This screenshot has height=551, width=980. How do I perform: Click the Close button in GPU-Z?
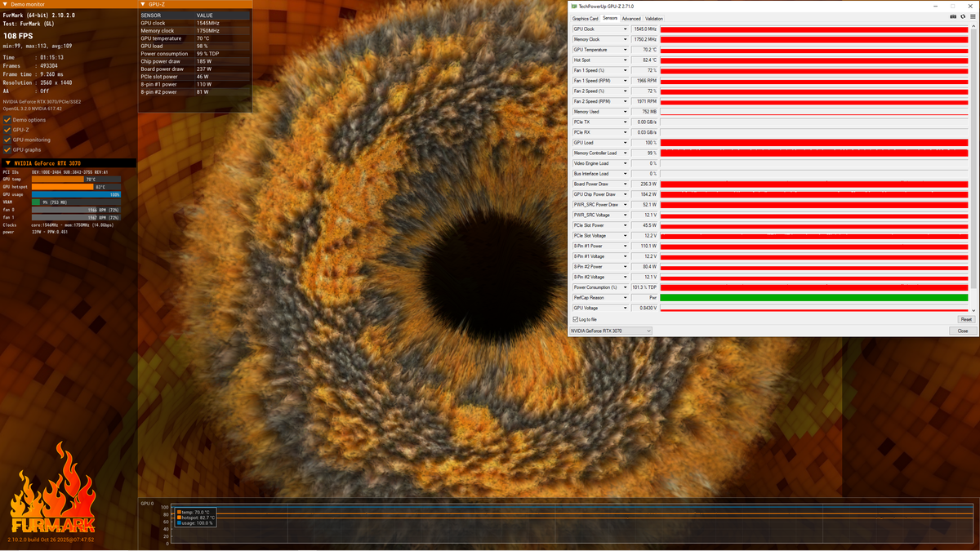(963, 331)
